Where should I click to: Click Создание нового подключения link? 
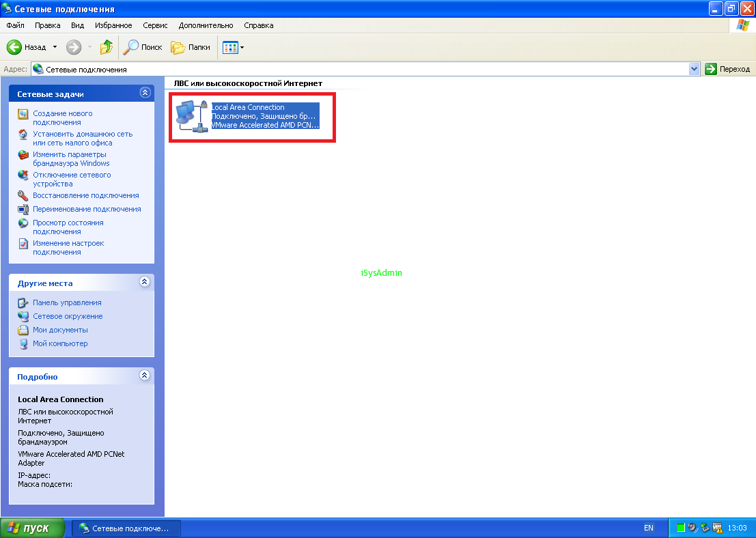coord(63,117)
